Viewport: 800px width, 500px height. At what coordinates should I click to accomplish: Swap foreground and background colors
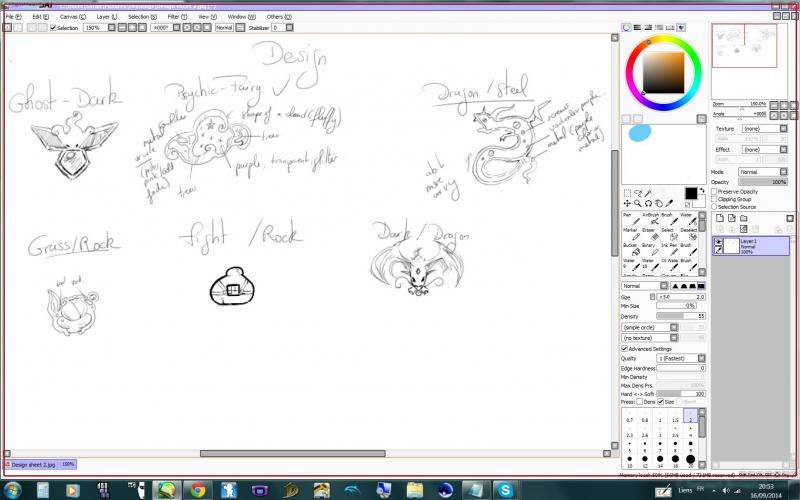[x=702, y=190]
